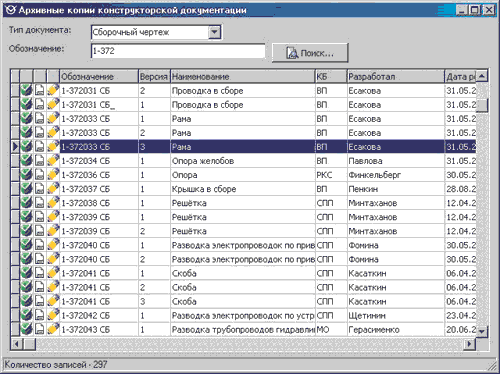Click the Поиск... search button
This screenshot has width=500, height=374.
pyautogui.click(x=310, y=53)
